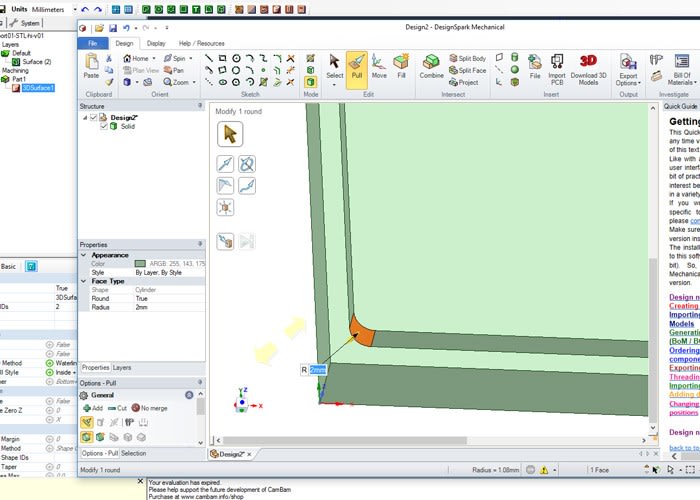Select the No merge option
The image size is (700, 500).
[150, 408]
